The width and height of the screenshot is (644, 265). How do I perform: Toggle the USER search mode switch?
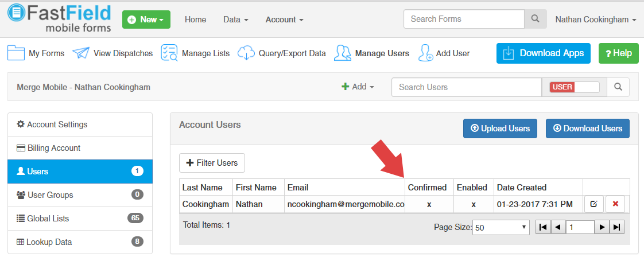click(574, 87)
